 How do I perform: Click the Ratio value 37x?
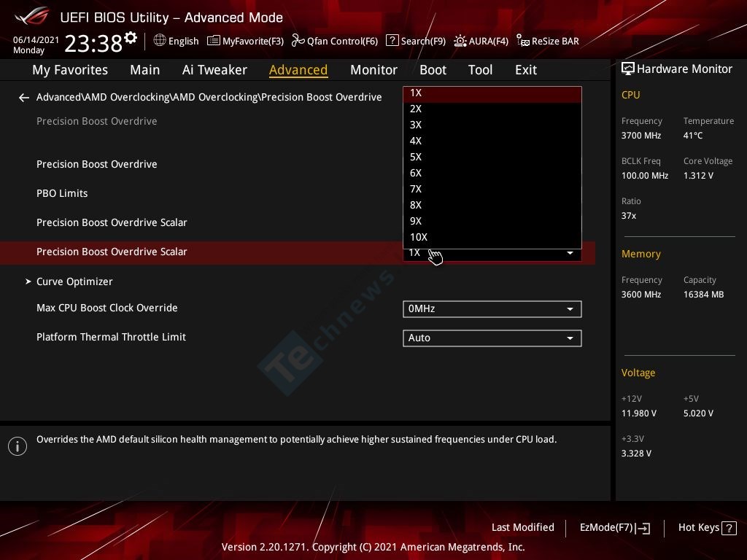[x=628, y=216]
